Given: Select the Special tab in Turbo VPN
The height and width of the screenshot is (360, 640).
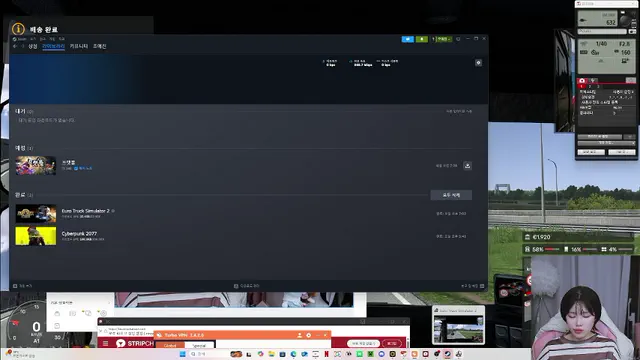Looking at the screenshot, I should [199, 345].
